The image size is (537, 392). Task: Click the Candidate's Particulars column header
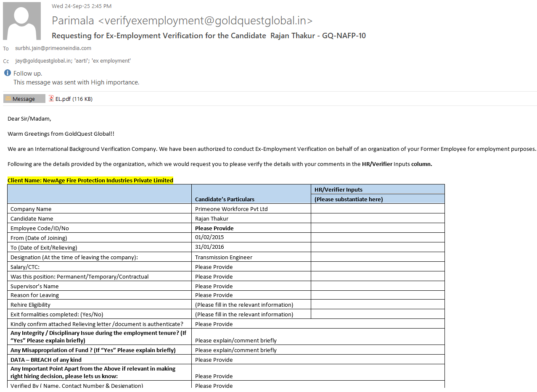coord(225,199)
